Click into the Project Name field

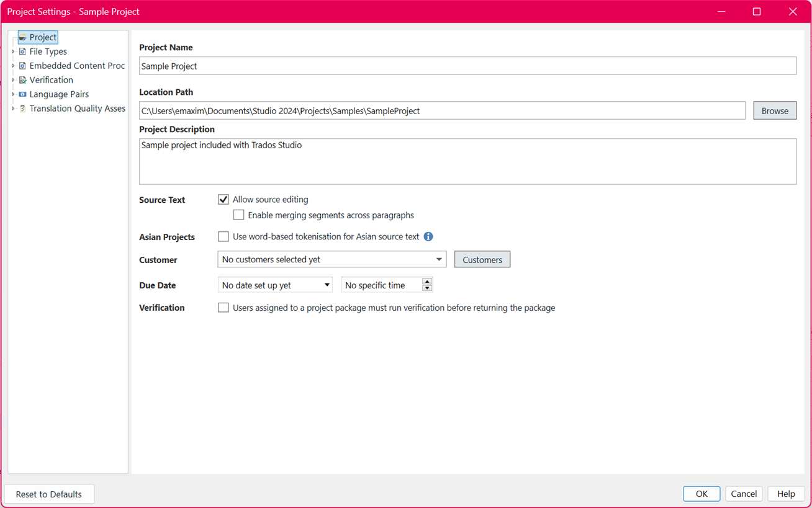pyautogui.click(x=467, y=66)
